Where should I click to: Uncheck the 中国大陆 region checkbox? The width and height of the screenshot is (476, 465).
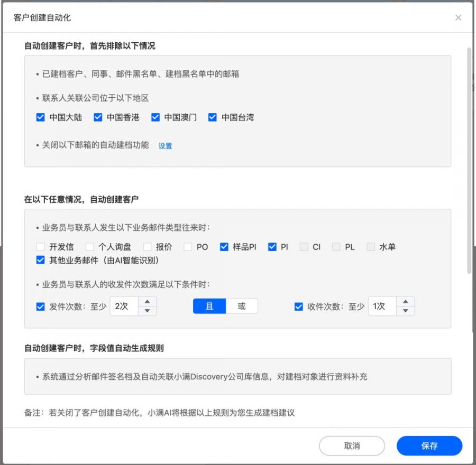[x=40, y=117]
